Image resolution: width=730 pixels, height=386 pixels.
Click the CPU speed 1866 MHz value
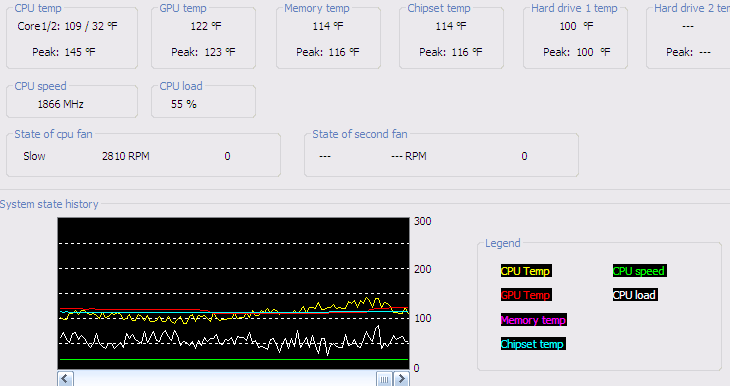click(x=61, y=104)
